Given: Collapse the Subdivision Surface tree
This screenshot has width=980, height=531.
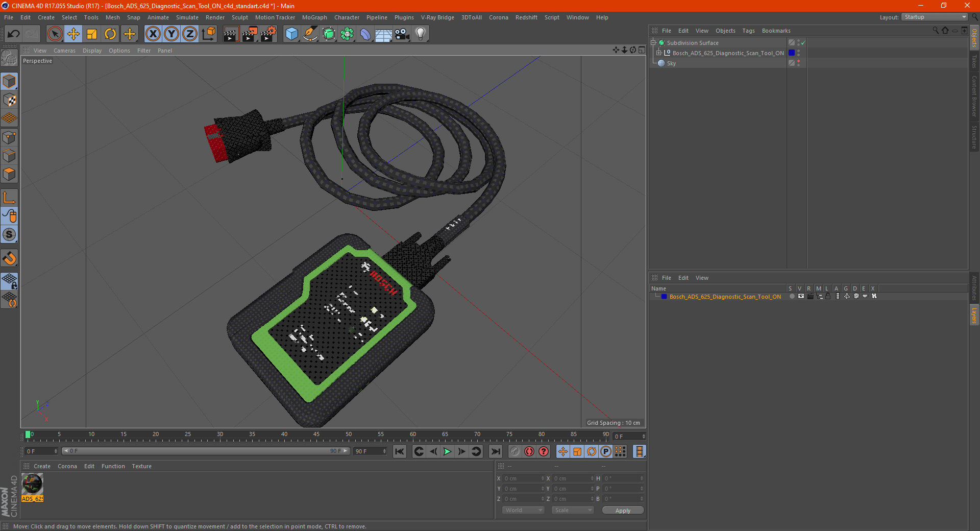Looking at the screenshot, I should point(653,43).
